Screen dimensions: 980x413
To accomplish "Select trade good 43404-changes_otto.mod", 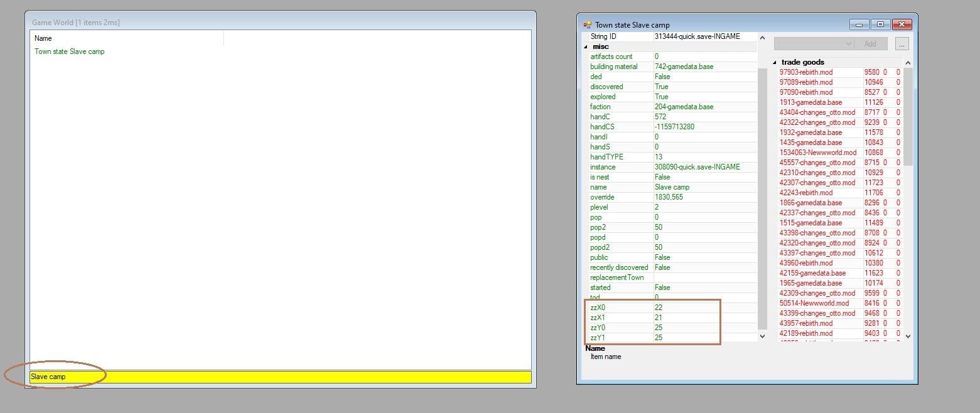I will (817, 112).
